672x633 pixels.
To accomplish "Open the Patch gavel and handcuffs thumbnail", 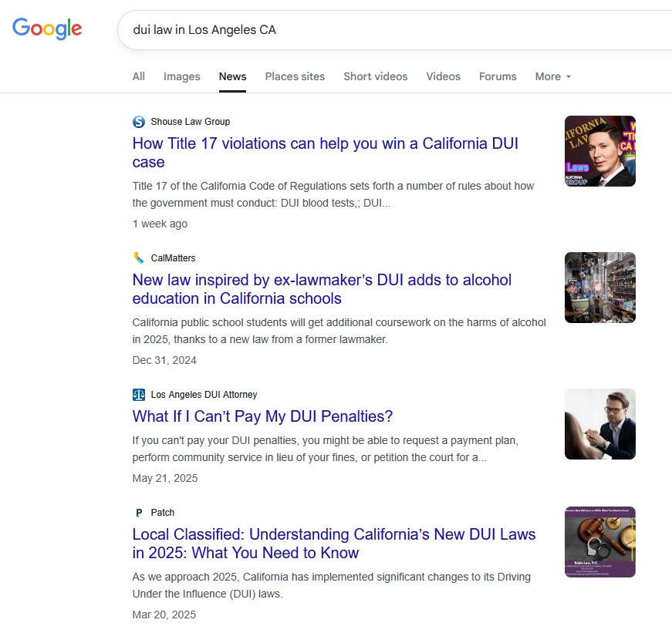I will [600, 542].
